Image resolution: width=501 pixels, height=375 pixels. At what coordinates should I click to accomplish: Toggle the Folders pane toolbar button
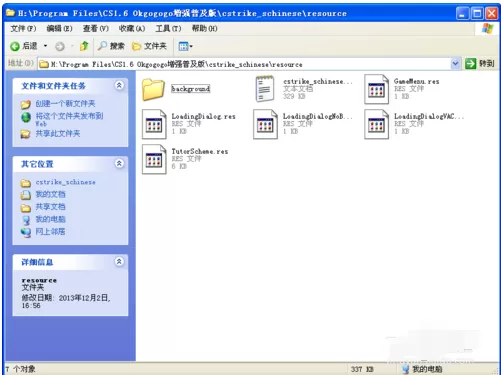click(x=149, y=46)
